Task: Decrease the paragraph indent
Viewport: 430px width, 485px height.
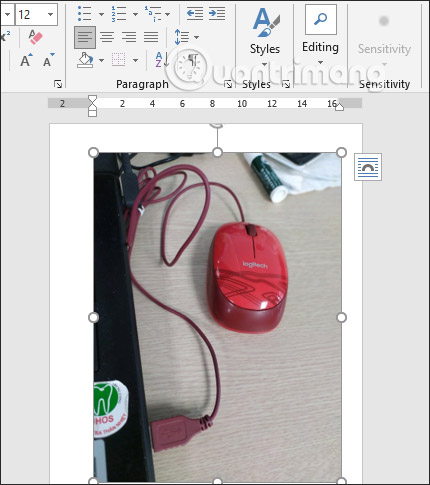Action: point(195,14)
